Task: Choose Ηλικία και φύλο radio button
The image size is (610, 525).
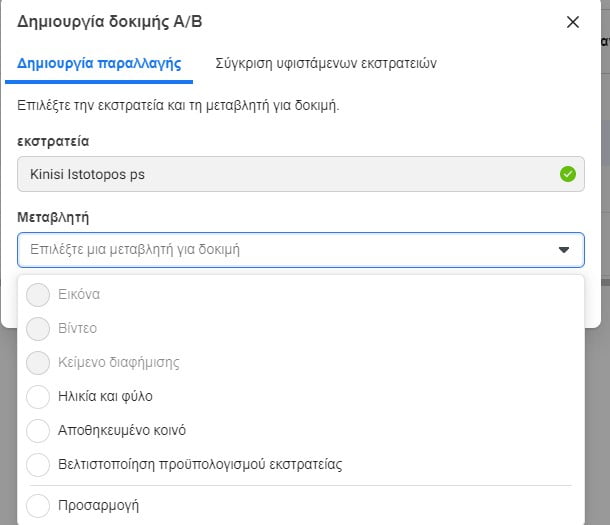Action: [38, 396]
